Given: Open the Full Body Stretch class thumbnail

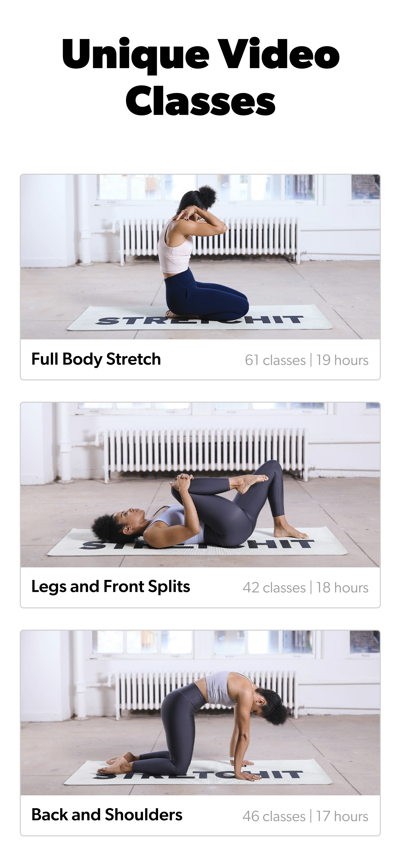Looking at the screenshot, I should (200, 257).
